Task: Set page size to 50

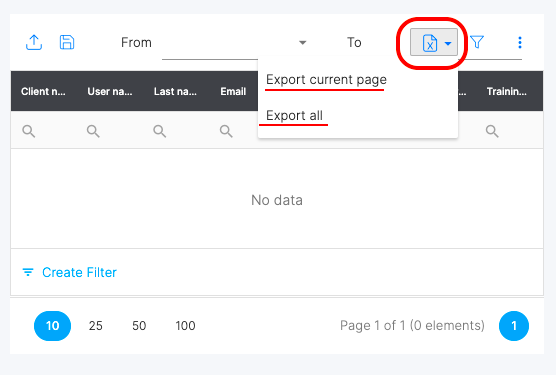Action: pyautogui.click(x=139, y=326)
